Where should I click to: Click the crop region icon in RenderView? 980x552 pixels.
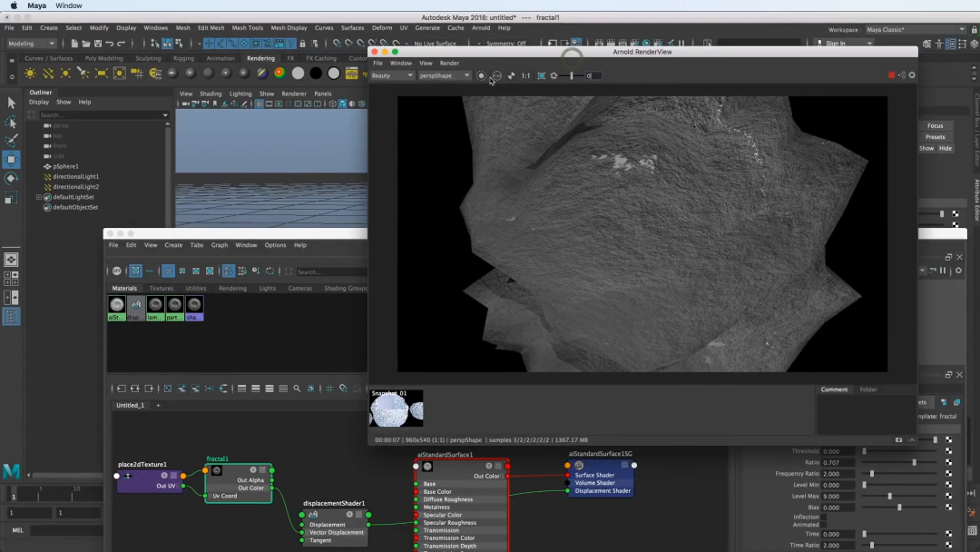(542, 75)
